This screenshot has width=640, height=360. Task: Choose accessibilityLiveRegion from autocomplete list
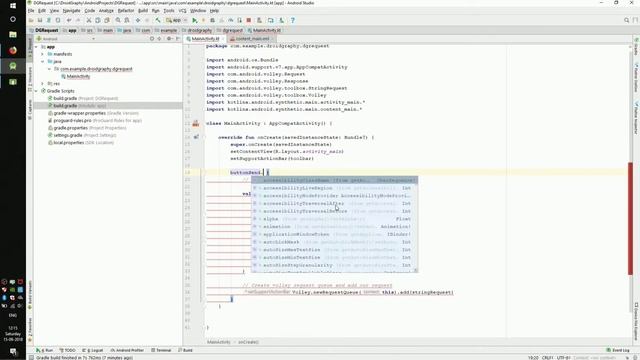[x=334, y=188]
